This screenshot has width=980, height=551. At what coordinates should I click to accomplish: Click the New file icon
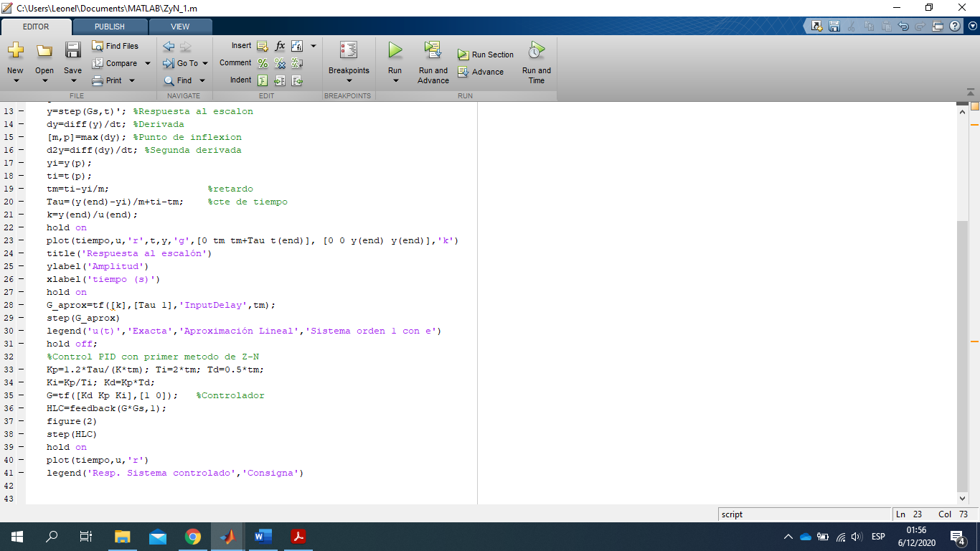(x=15, y=50)
